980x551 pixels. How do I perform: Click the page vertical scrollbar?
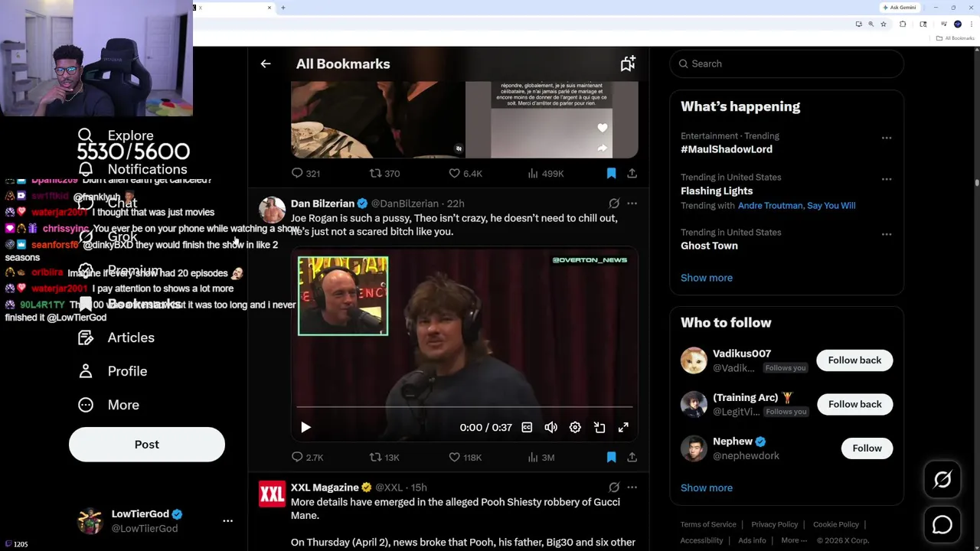976,184
